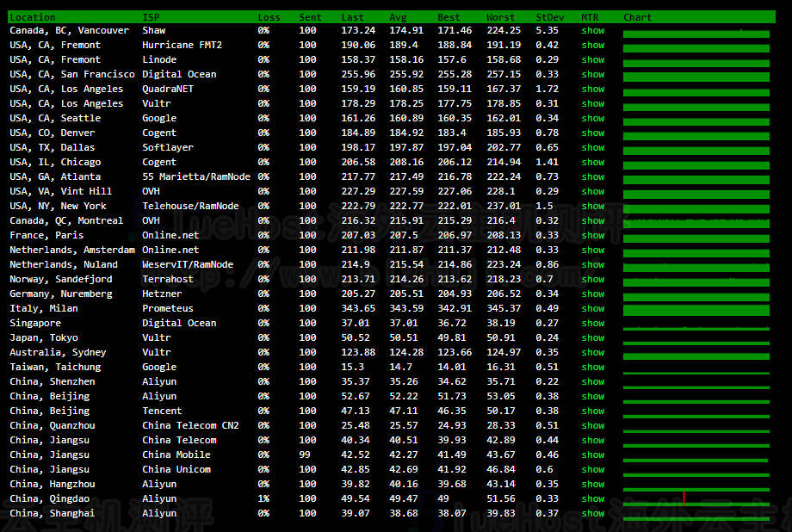Click the latency chart bar for Milan Prometeus
Image resolution: width=792 pixels, height=532 pixels.
click(696, 310)
